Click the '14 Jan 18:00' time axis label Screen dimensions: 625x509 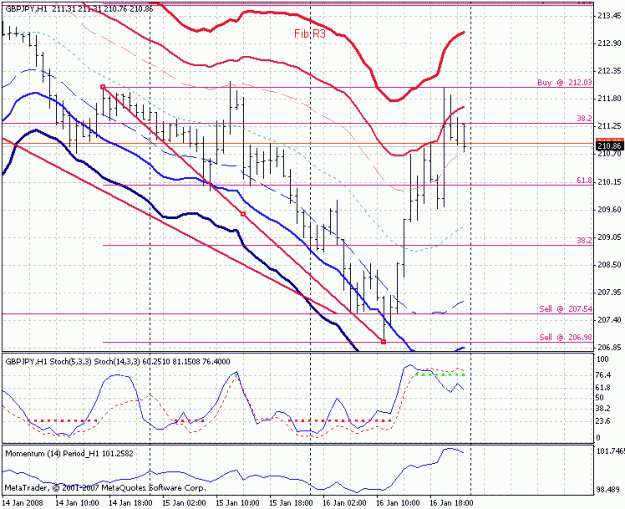[130, 503]
